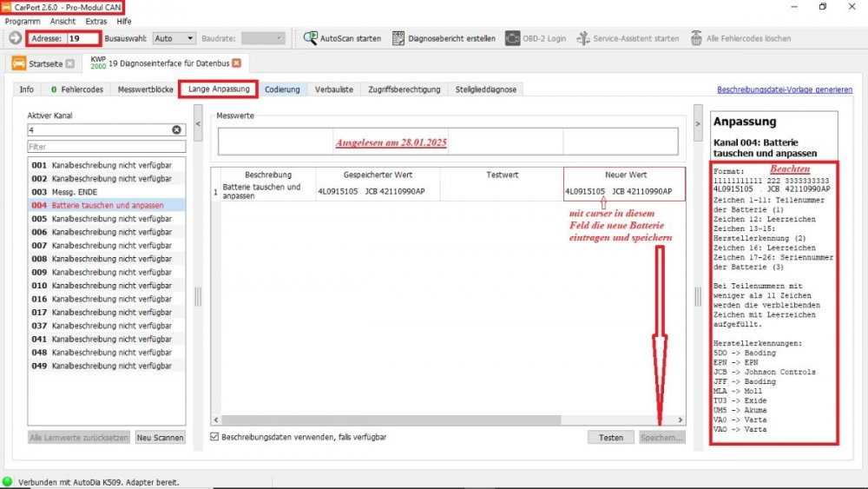Close the 19 Diagnoseinterface für Datenbus tab
Viewport: 868px width, 489px height.
pos(236,63)
